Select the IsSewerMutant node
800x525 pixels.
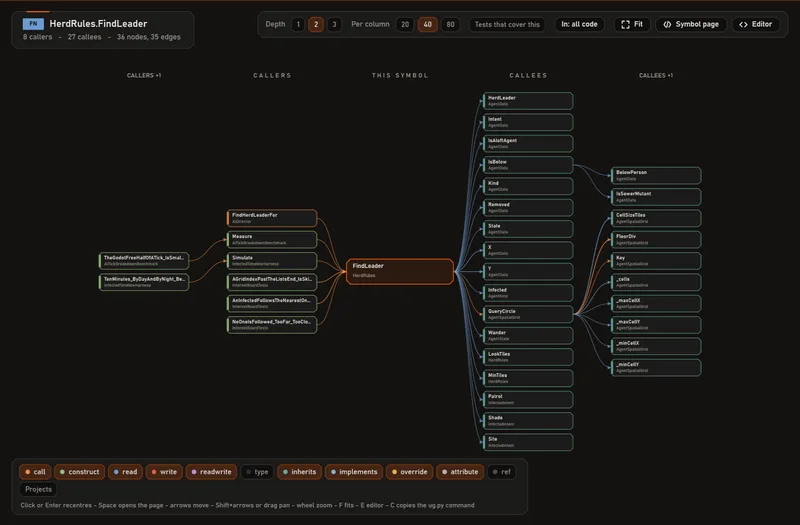click(x=656, y=197)
